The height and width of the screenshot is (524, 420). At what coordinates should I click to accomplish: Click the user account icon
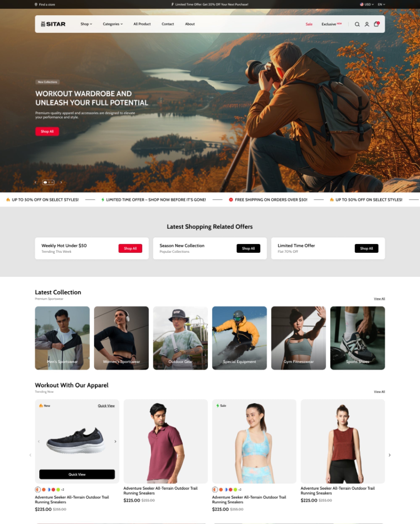tap(367, 24)
